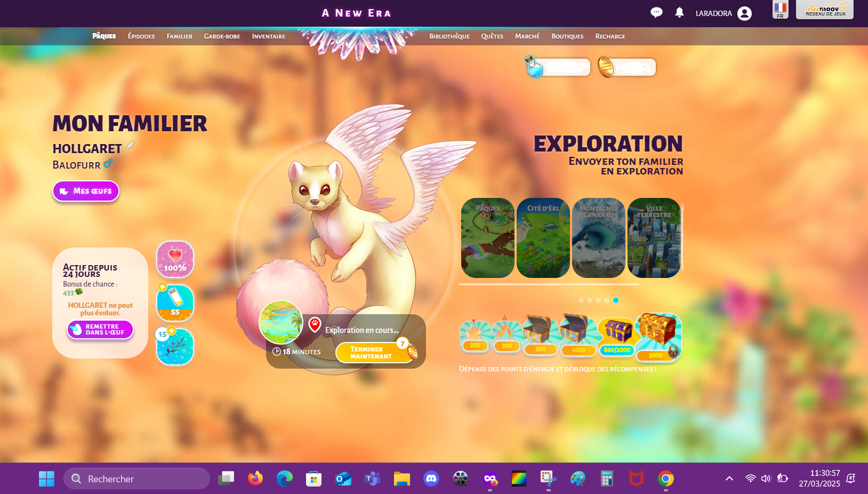Open File Explorer from the taskbar
This screenshot has width=868, height=494.
point(401,479)
